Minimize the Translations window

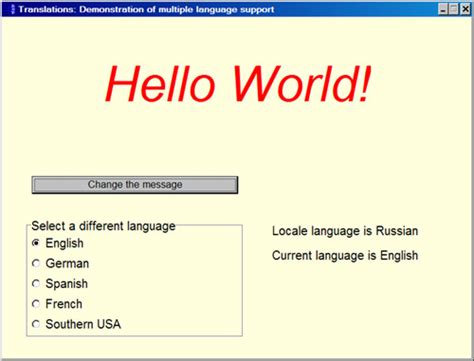(443, 9)
